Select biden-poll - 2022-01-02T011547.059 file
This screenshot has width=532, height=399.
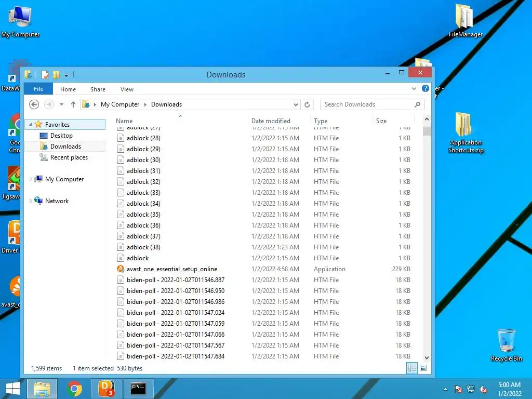click(x=176, y=324)
